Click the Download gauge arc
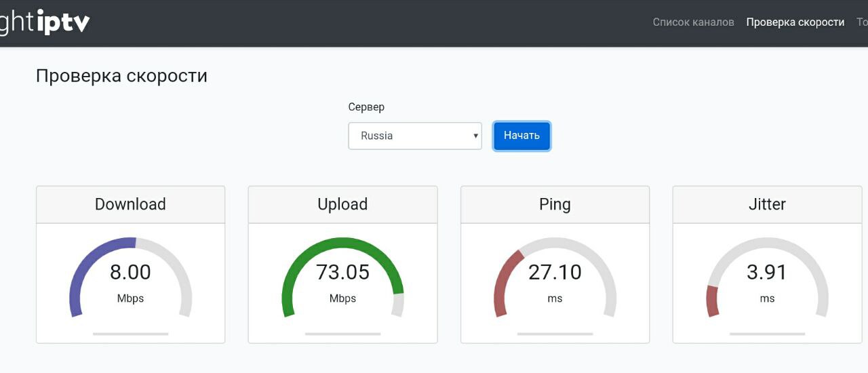The width and height of the screenshot is (868, 373). tap(131, 277)
